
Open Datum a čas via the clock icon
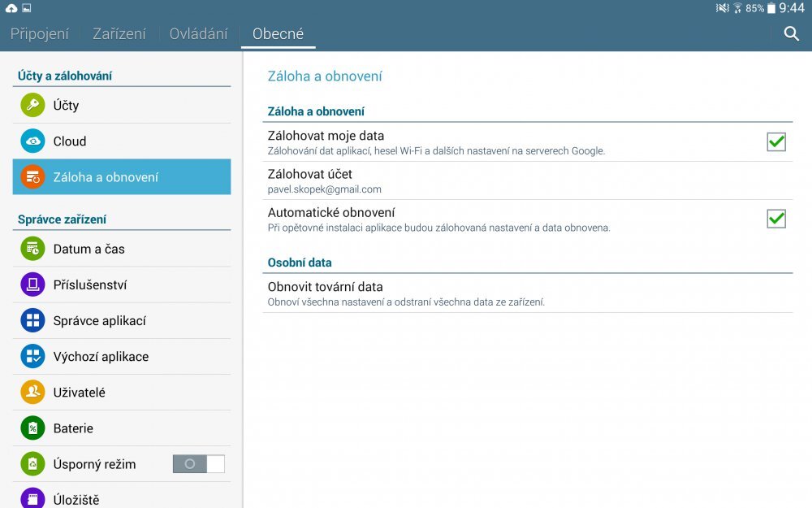click(32, 249)
